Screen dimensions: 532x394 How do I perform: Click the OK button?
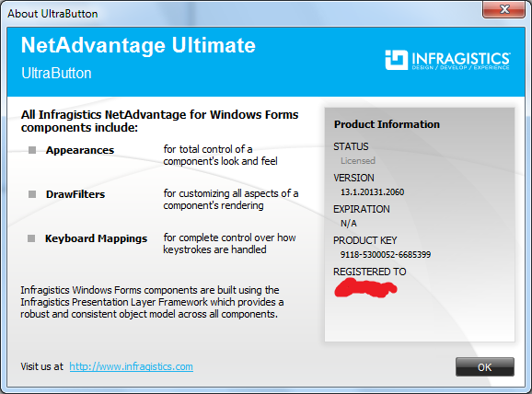click(485, 367)
